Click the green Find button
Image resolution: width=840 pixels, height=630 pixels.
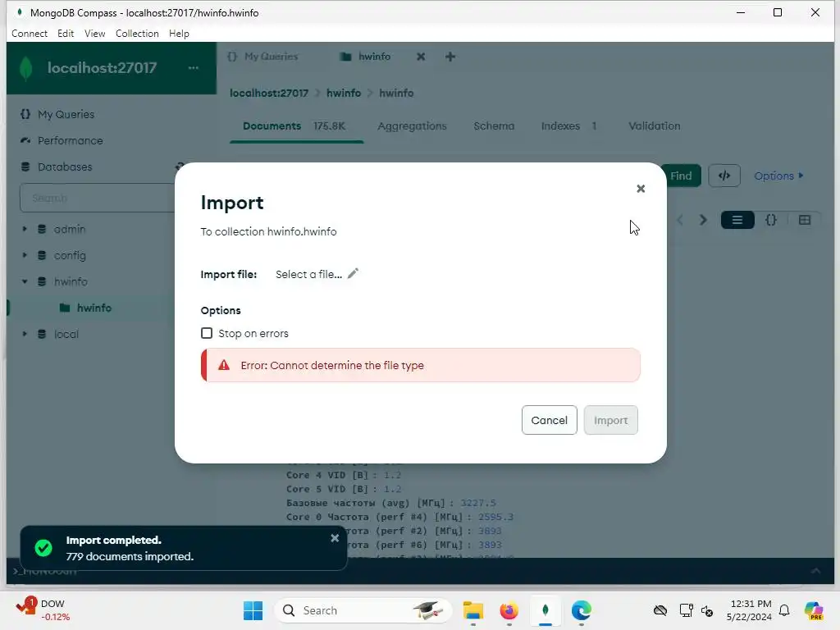pos(680,176)
